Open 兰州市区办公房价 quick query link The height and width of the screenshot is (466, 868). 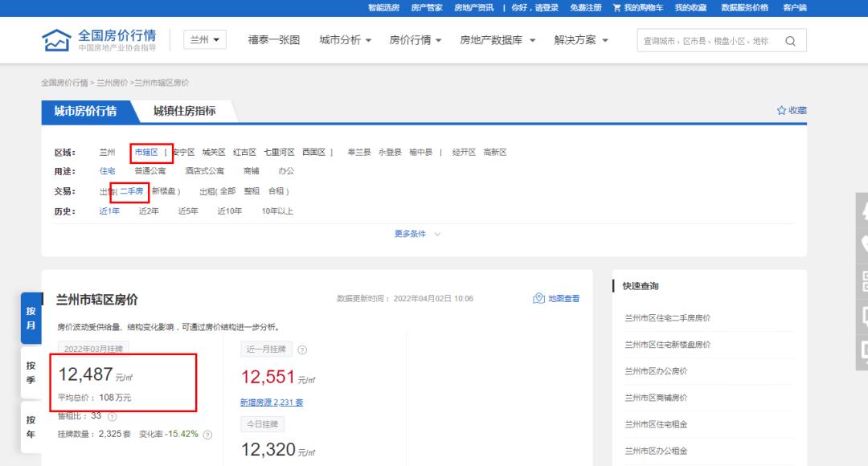[x=656, y=371]
